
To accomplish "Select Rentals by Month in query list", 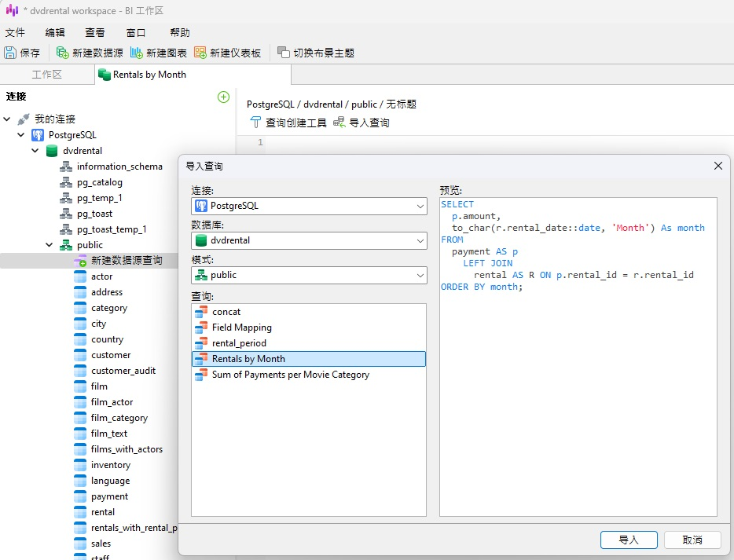I will (x=309, y=359).
